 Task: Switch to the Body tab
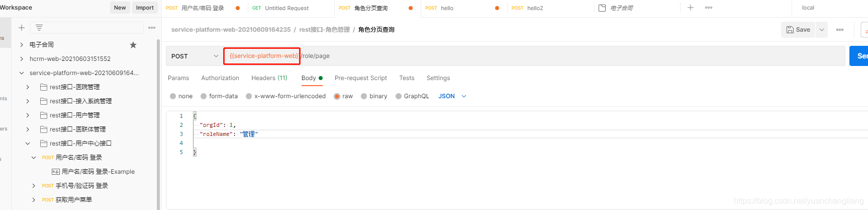312,78
